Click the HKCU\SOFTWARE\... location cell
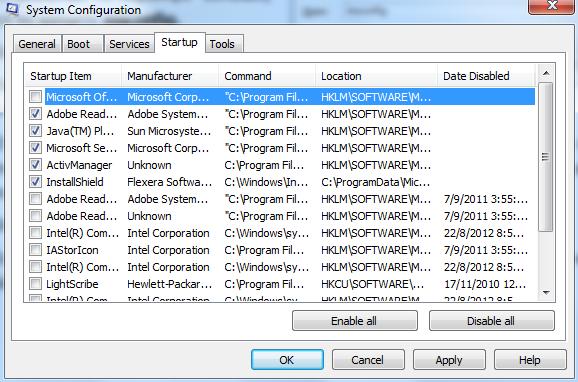 click(x=372, y=284)
